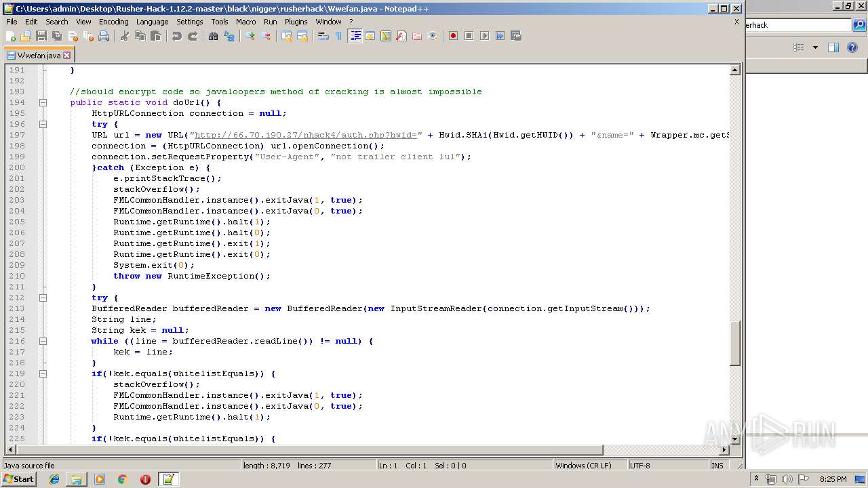Toggle synchronized horizontal scrolling icon
The image size is (868, 488).
[x=302, y=36]
